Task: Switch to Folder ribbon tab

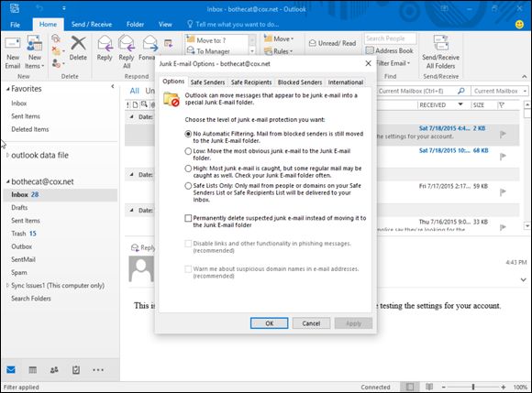Action: (135, 25)
